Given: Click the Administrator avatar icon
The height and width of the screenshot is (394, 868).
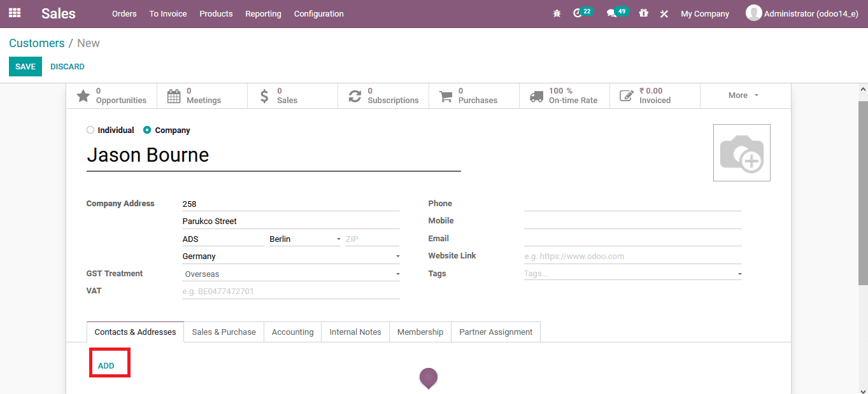Looking at the screenshot, I should coord(753,13).
